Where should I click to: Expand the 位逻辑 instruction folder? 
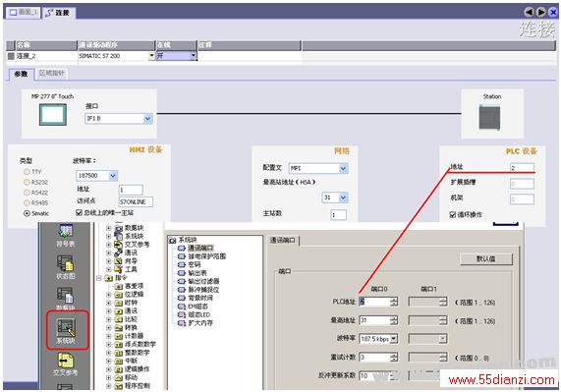point(108,295)
